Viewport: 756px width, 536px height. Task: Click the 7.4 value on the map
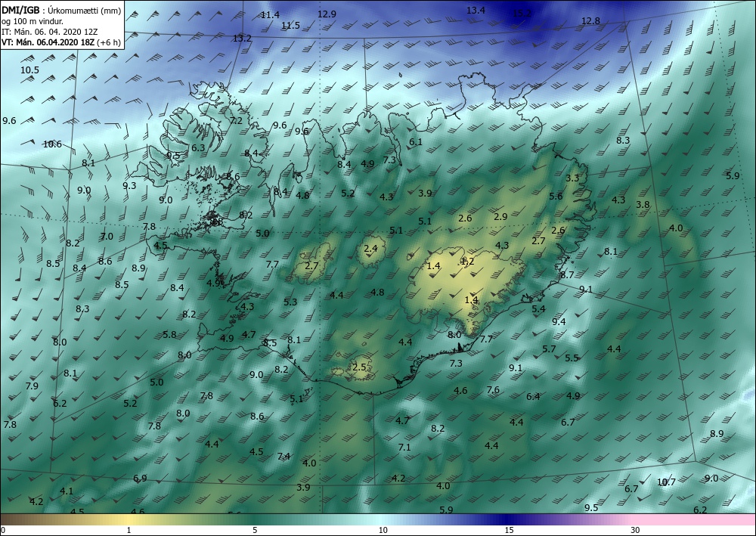point(284,456)
